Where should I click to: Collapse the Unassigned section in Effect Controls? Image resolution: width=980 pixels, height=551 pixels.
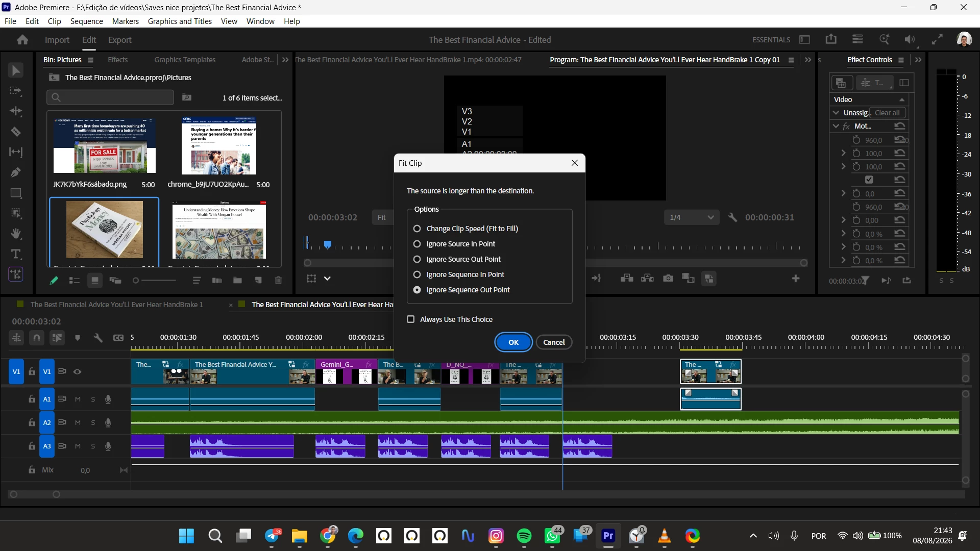836,113
